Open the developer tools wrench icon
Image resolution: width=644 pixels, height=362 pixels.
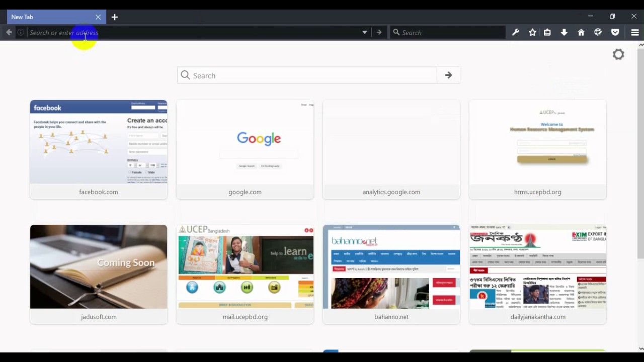[516, 32]
